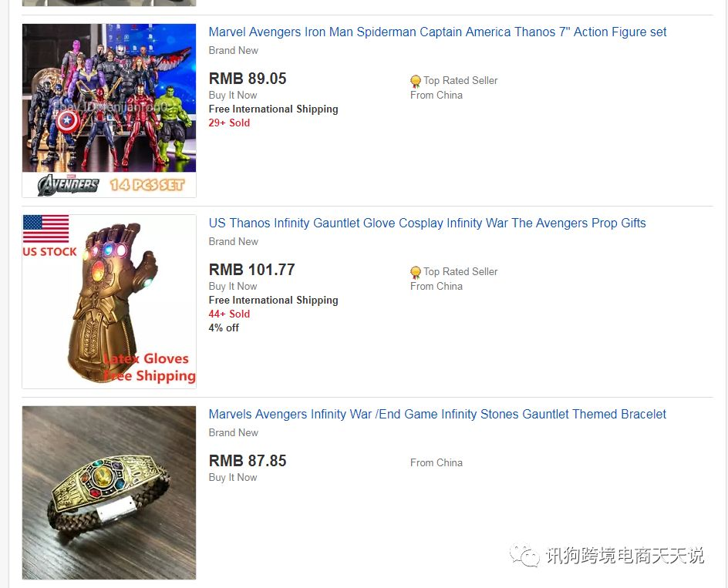This screenshot has width=728, height=588.
Task: Click Free International Shipping on gauntlet listing
Action: 273,300
